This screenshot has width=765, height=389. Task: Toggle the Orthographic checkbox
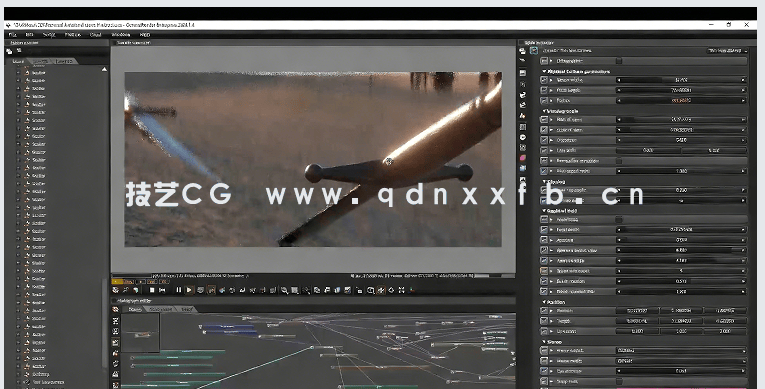point(619,61)
